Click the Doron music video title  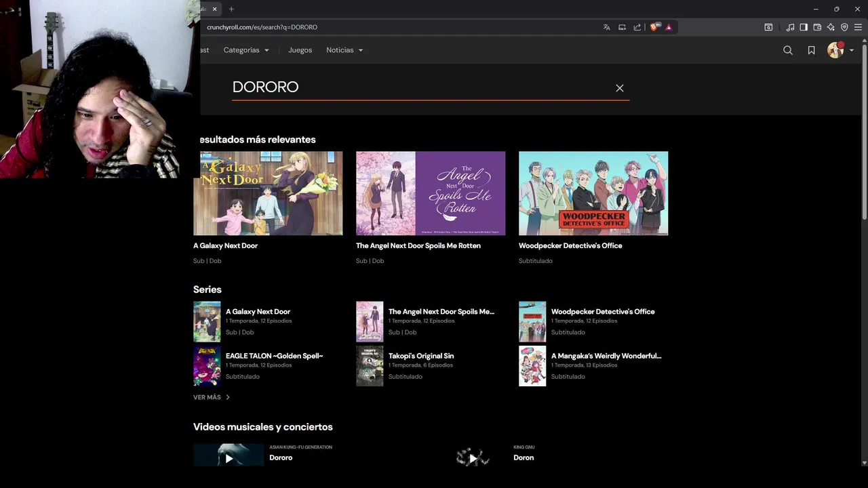tap(524, 457)
